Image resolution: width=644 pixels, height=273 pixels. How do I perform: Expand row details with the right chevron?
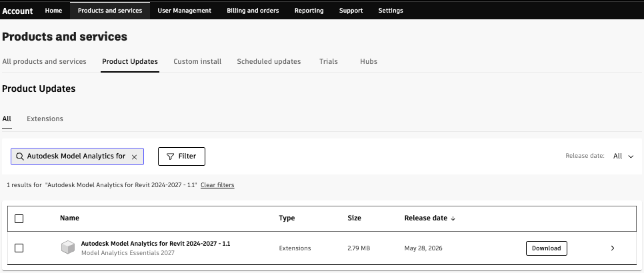click(x=613, y=248)
